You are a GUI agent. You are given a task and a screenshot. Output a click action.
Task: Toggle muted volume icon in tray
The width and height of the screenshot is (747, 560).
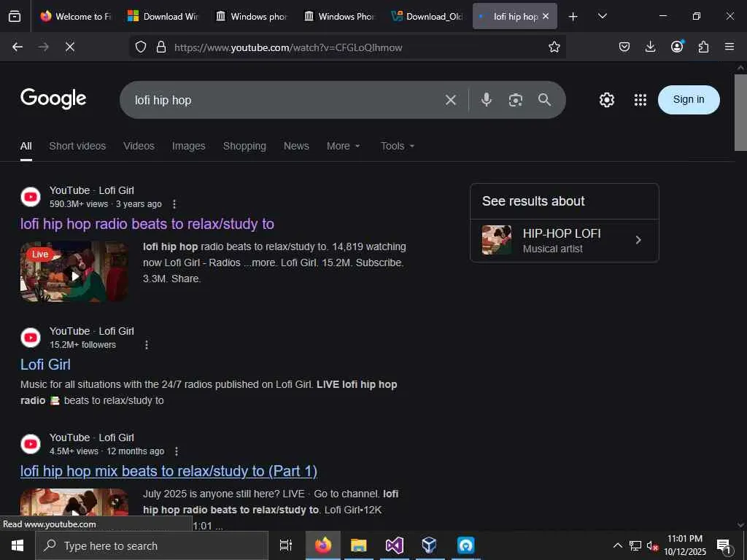click(x=652, y=545)
